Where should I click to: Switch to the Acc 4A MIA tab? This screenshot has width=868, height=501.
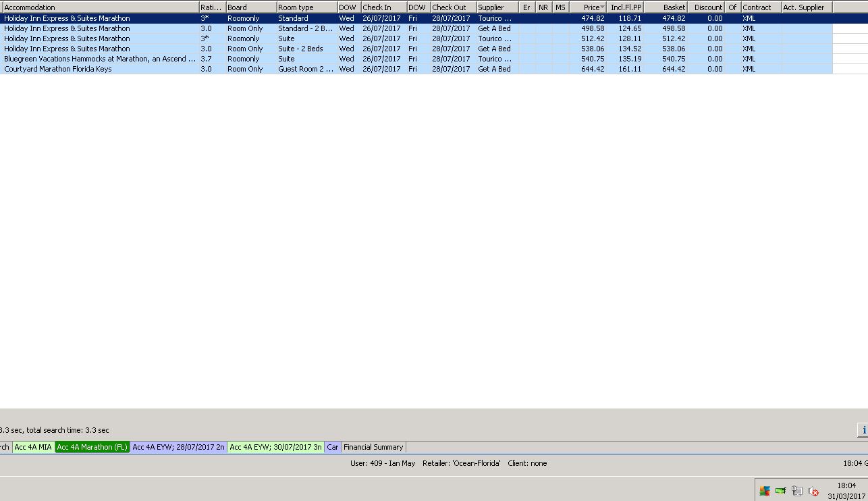click(33, 447)
